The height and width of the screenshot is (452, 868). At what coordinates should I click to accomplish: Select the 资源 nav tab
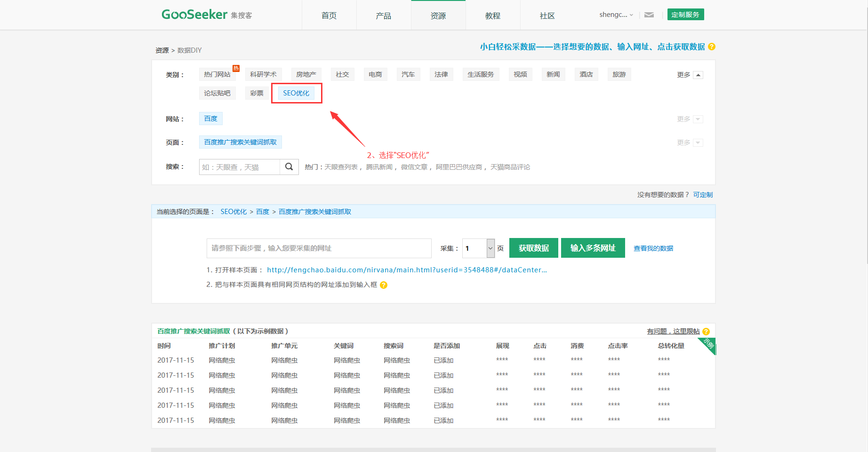pyautogui.click(x=438, y=16)
